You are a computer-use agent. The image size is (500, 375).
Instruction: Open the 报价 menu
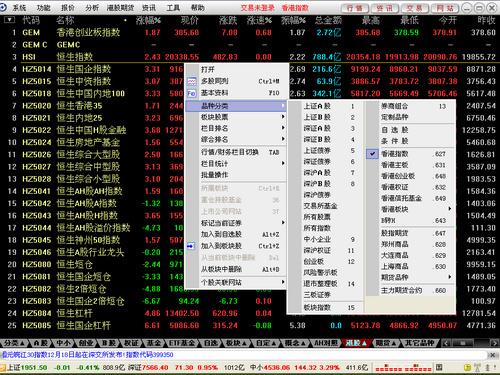pyautogui.click(x=68, y=7)
